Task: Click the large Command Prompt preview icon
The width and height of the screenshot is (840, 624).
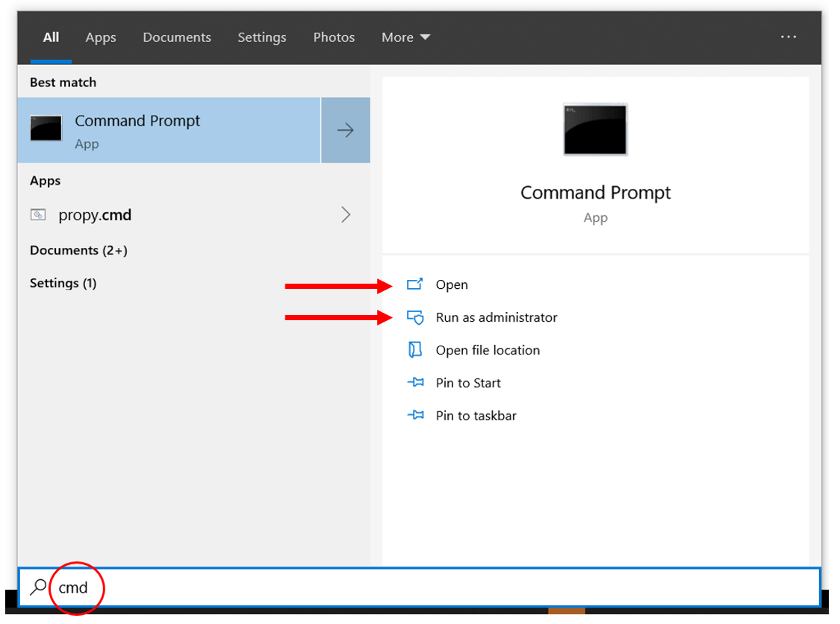Action: pyautogui.click(x=595, y=129)
